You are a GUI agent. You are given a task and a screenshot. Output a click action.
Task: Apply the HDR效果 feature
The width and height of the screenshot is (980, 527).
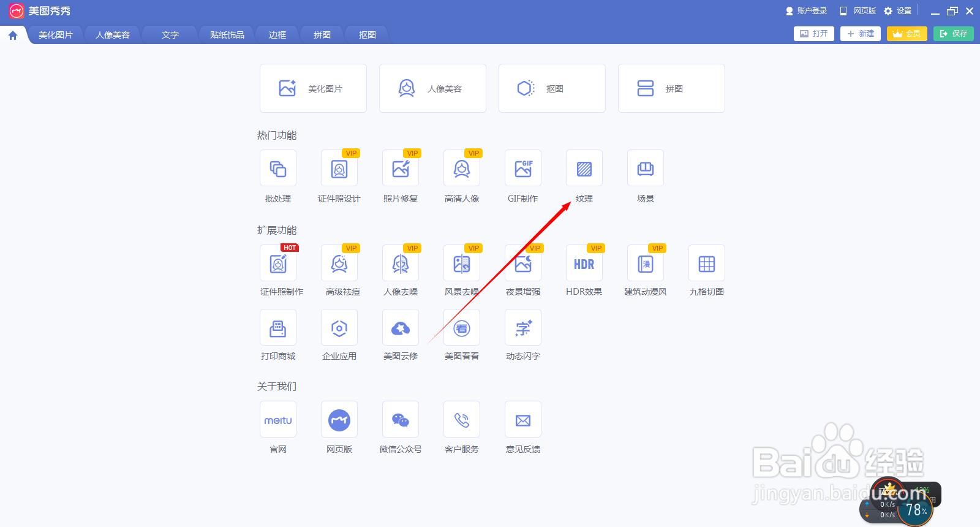coord(584,263)
